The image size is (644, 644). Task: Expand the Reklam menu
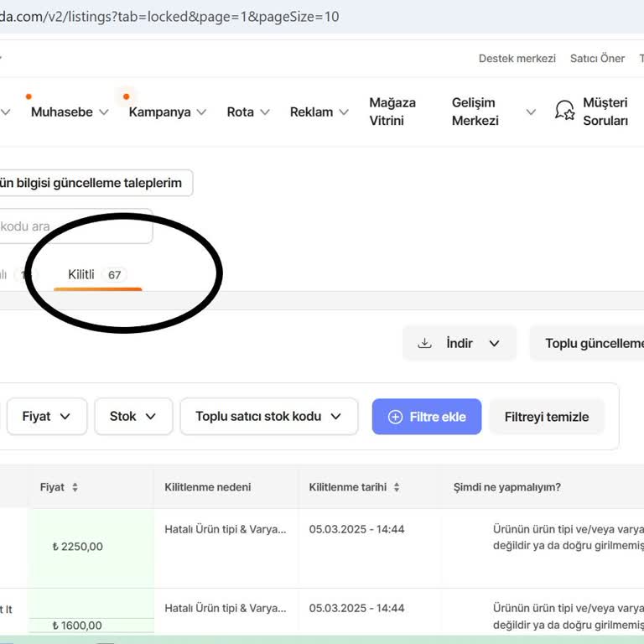point(319,112)
